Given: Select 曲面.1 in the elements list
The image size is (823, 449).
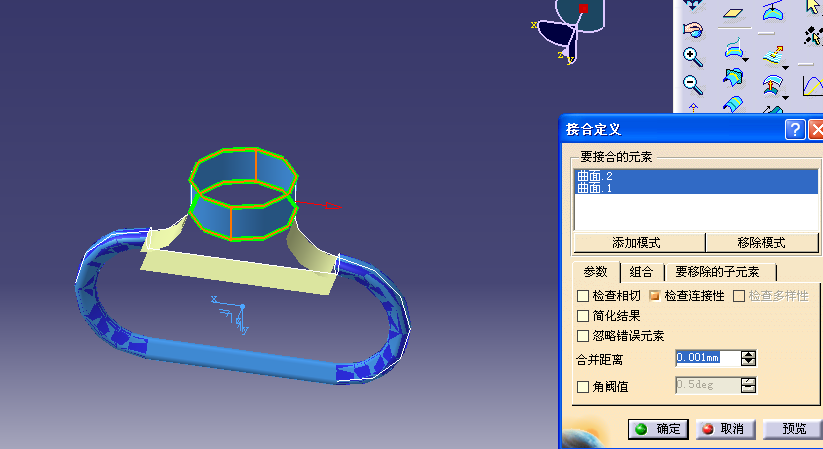Looking at the screenshot, I should click(697, 188).
